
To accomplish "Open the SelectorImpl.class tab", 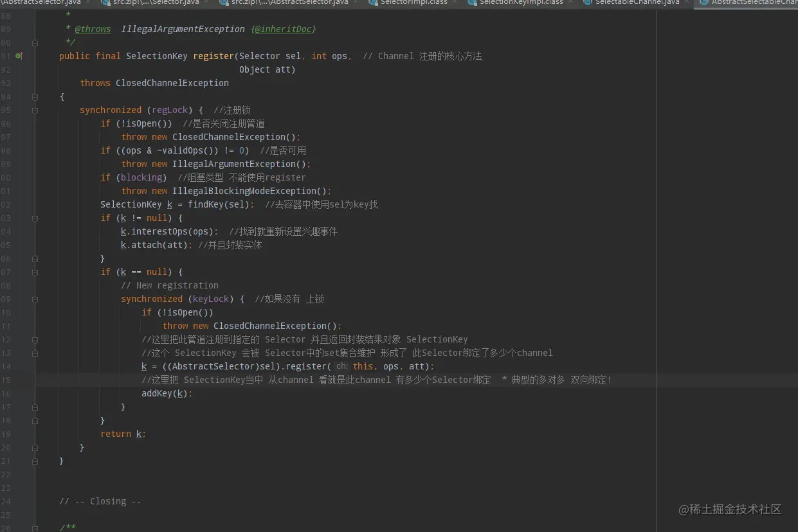I will pos(412,3).
